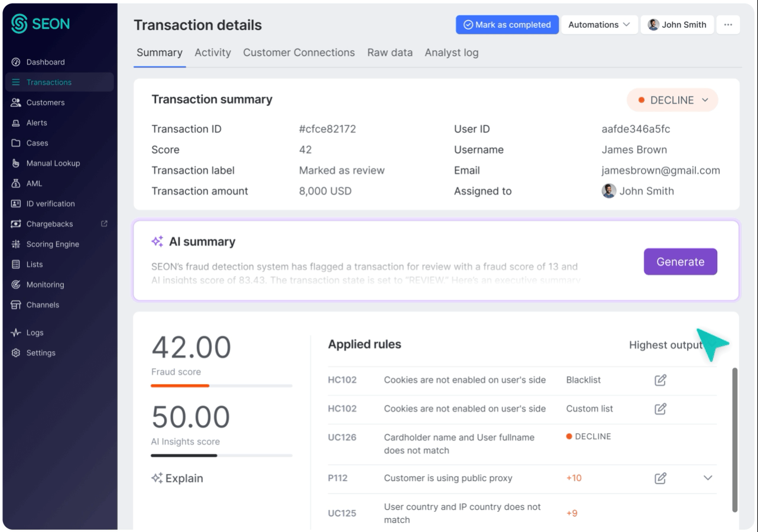
Task: Click the ID verification card icon
Action: coord(16,204)
